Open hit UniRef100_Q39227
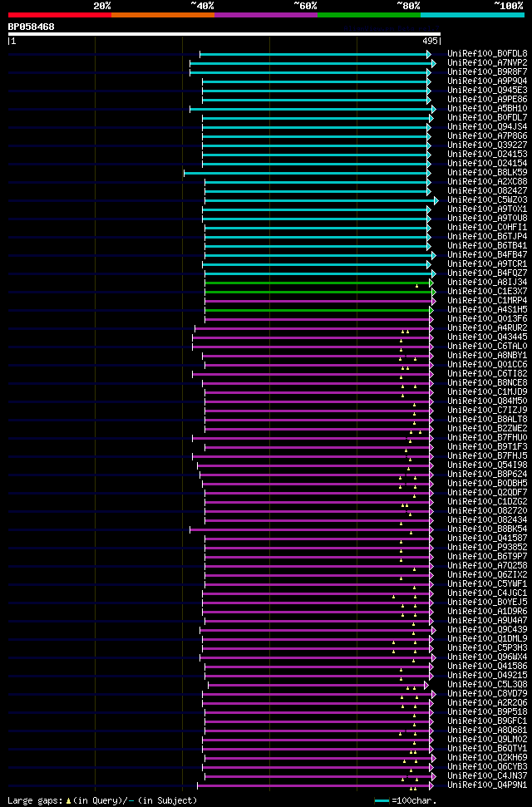 pos(487,145)
